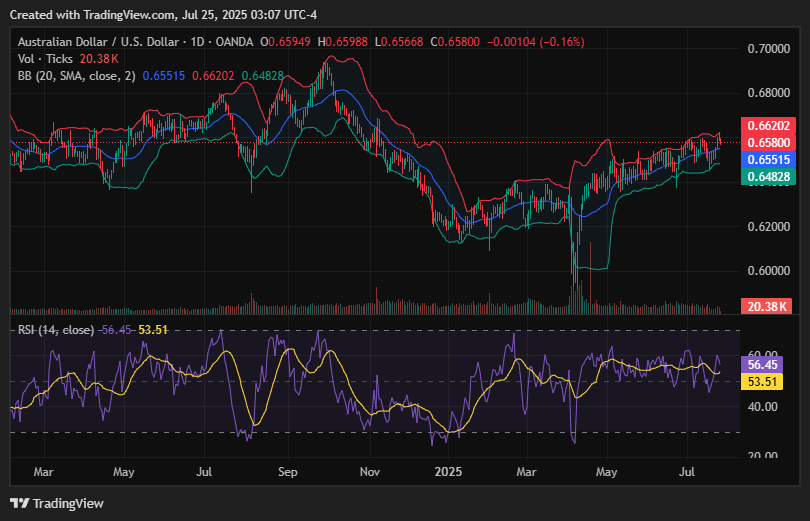This screenshot has height=521, width=810.
Task: Click the Mar label after 2025 on time axis
Action: 526,472
